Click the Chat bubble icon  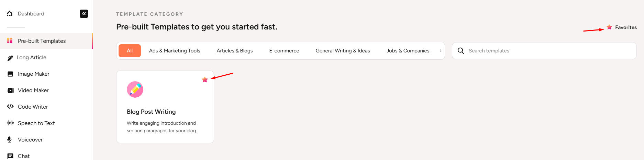point(10,156)
